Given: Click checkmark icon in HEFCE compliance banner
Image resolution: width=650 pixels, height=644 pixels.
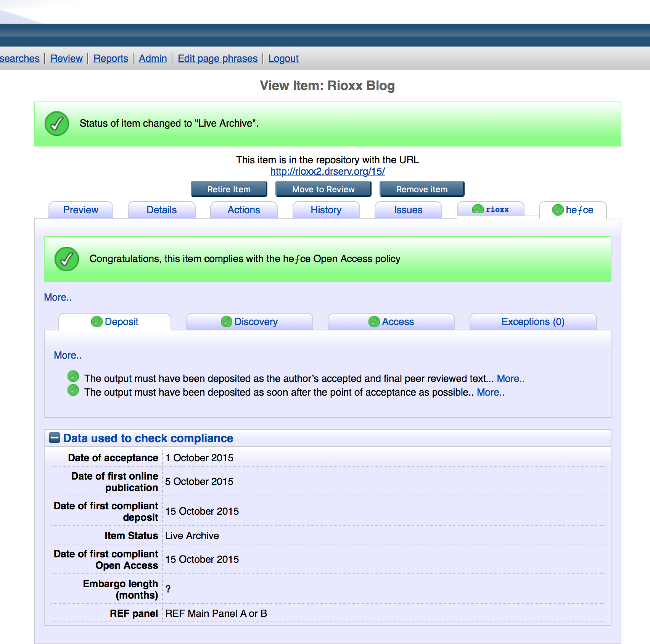Looking at the screenshot, I should pyautogui.click(x=67, y=259).
